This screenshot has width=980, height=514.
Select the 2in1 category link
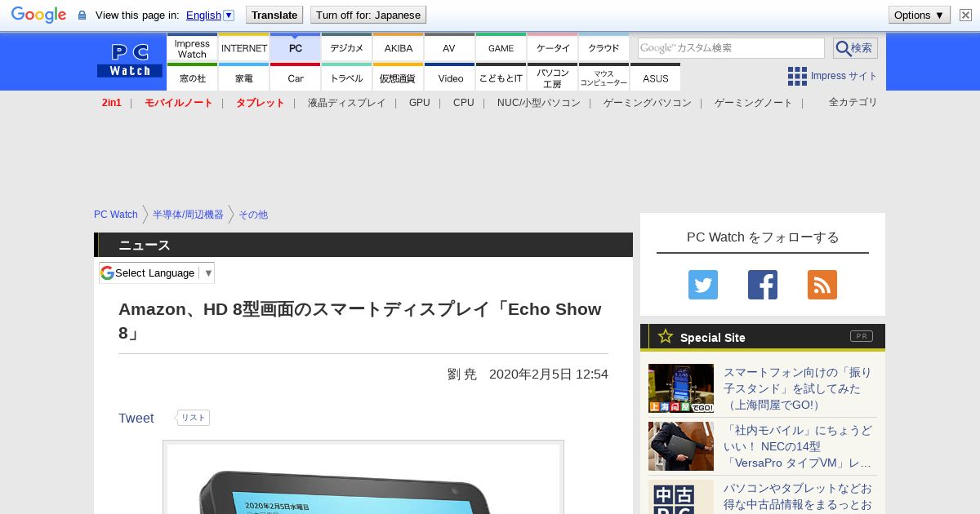(x=112, y=103)
